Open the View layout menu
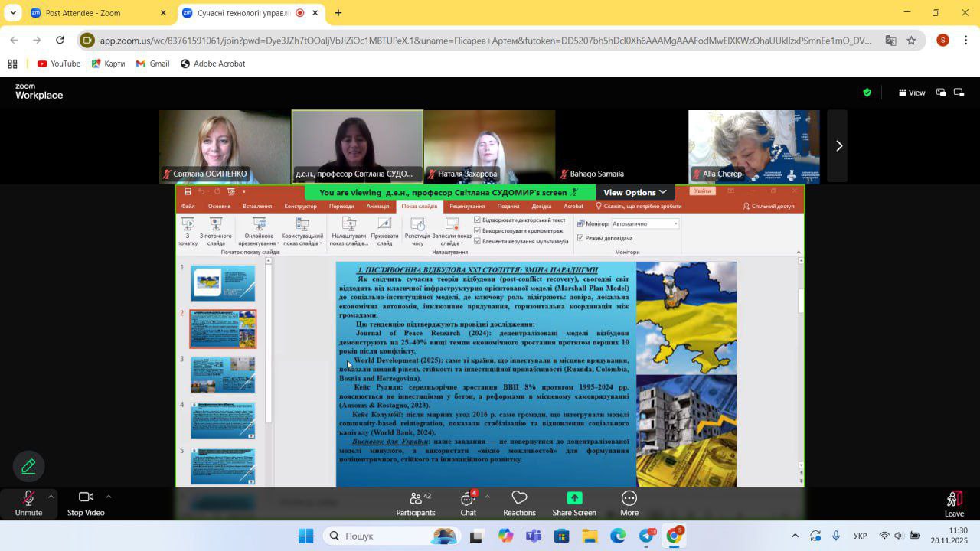 912,93
